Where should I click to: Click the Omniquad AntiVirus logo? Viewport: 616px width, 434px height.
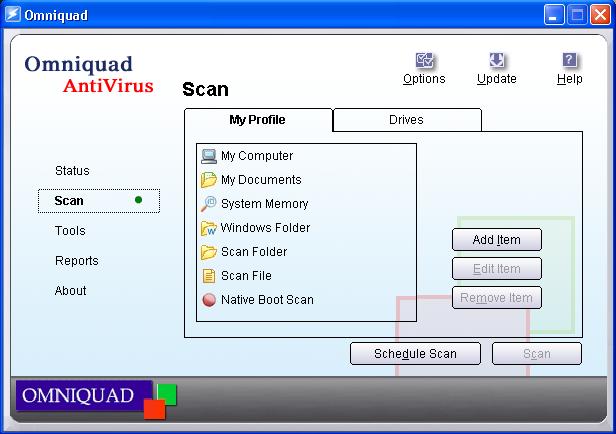(89, 75)
